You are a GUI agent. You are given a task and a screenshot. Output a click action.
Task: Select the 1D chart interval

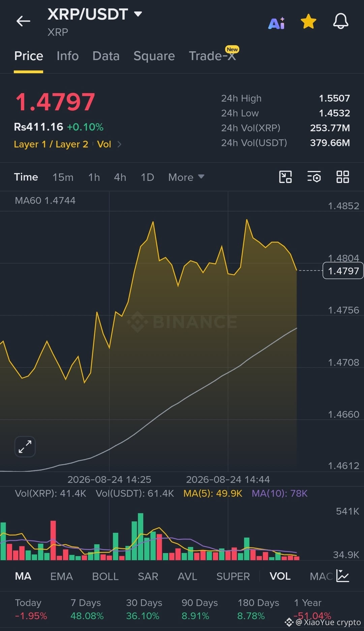(x=147, y=177)
